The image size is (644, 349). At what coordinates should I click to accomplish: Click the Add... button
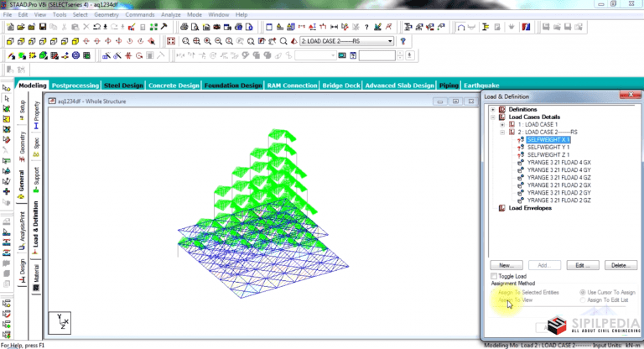tap(544, 265)
